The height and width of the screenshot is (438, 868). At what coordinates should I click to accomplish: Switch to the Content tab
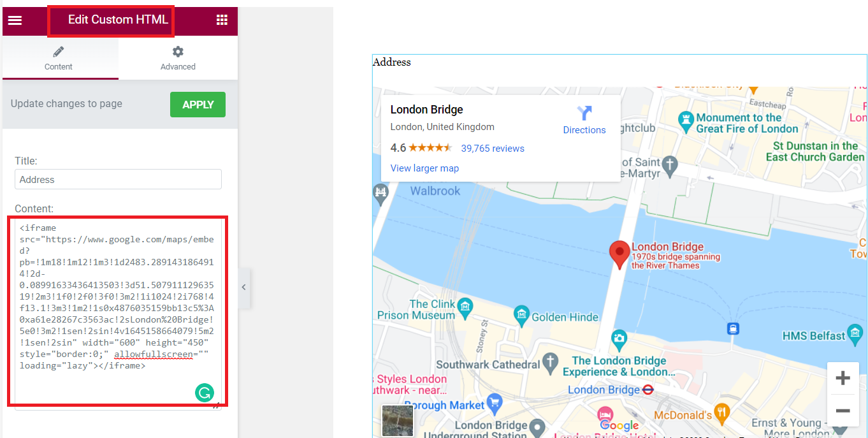(x=59, y=58)
